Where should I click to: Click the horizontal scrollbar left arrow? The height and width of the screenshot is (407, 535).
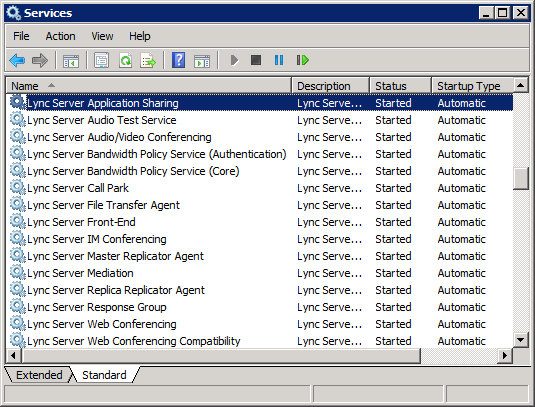pos(13,355)
